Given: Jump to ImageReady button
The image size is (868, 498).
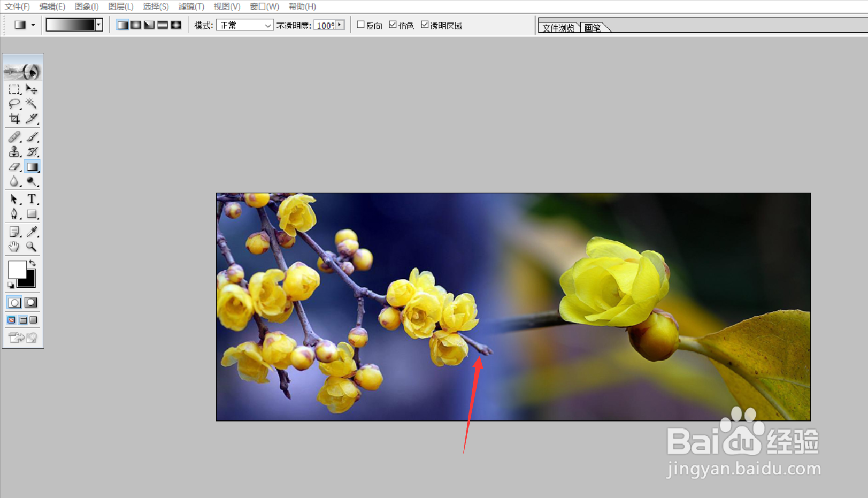Looking at the screenshot, I should coord(22,337).
